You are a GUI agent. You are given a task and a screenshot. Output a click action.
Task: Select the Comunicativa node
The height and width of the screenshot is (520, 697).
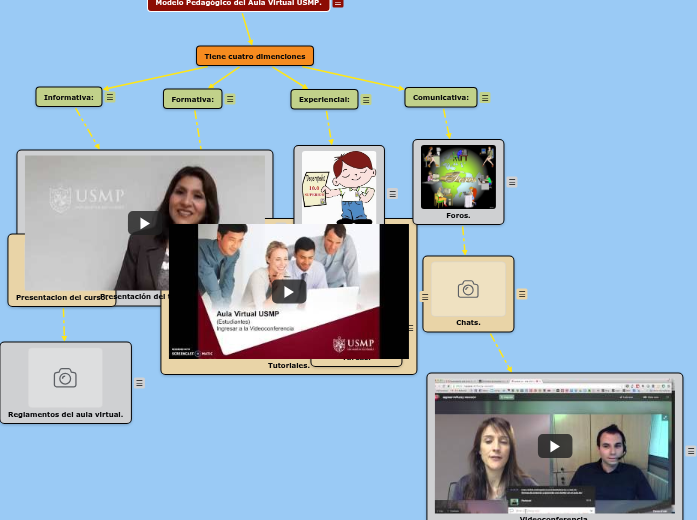(440, 97)
